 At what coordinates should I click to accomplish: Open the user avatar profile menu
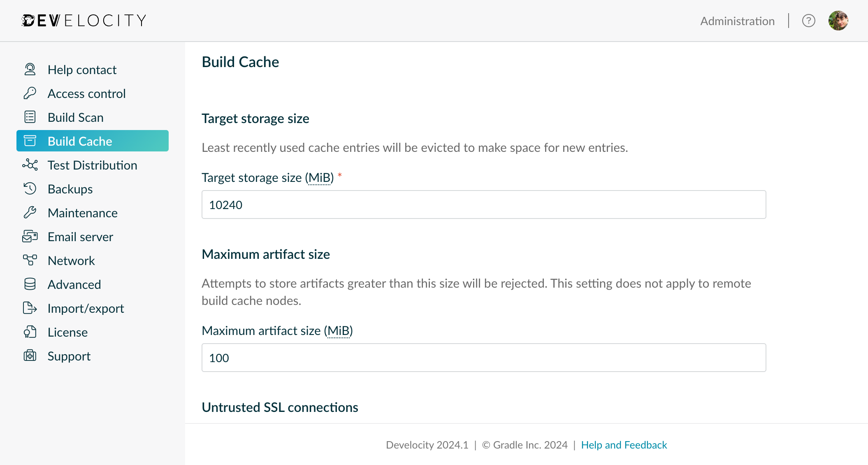tap(838, 21)
